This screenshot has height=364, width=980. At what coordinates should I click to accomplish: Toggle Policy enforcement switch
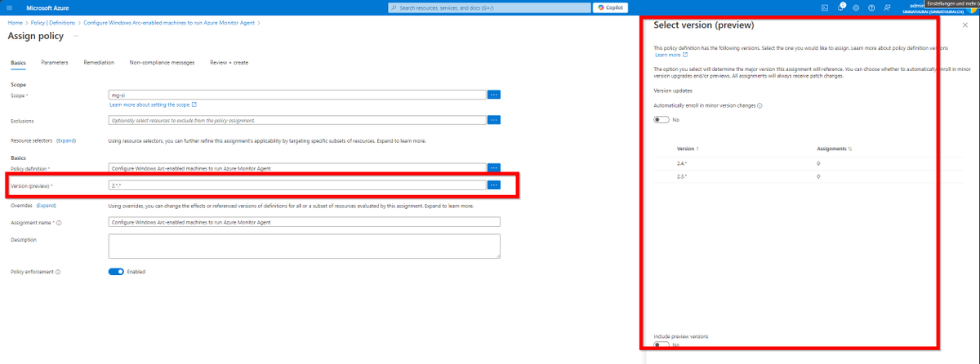pyautogui.click(x=116, y=272)
